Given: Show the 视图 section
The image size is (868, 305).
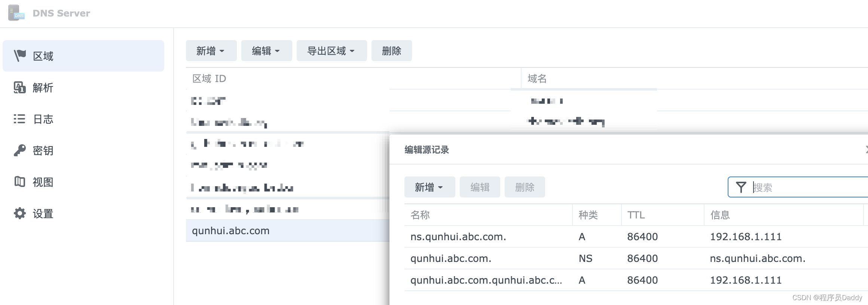Looking at the screenshot, I should 83,182.
